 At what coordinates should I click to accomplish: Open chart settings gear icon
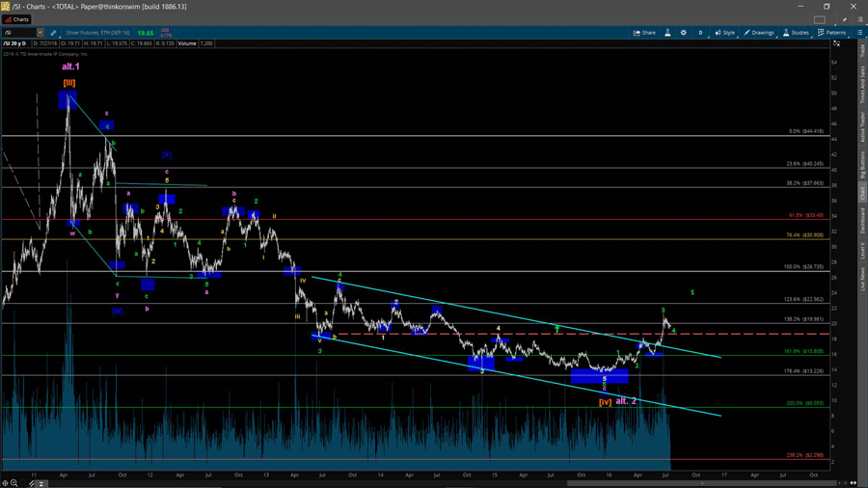click(x=684, y=33)
